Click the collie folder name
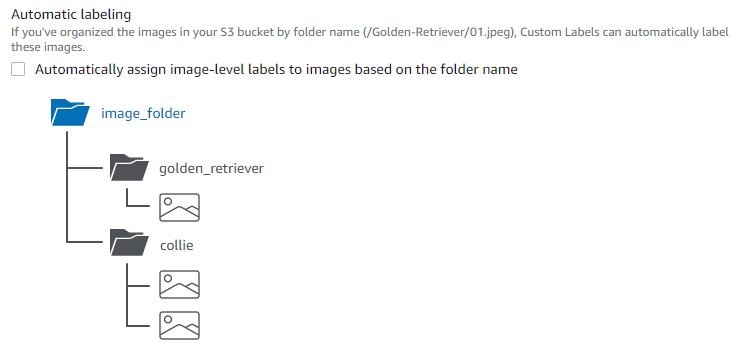Viewport: 745px width, 362px height. [x=177, y=246]
